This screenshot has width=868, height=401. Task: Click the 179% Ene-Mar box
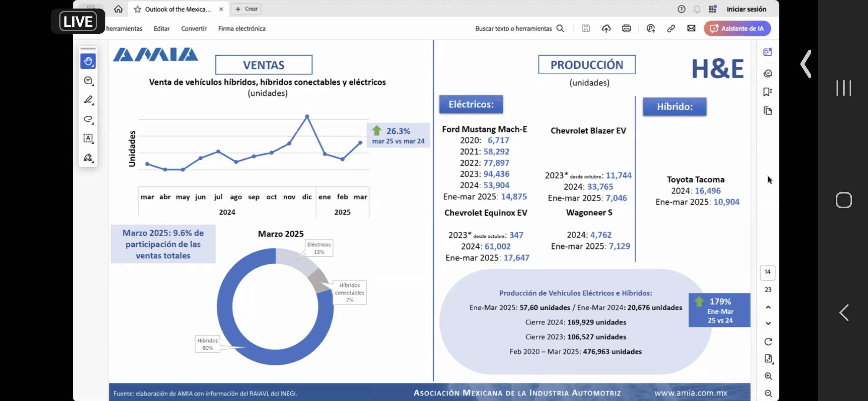pos(720,310)
